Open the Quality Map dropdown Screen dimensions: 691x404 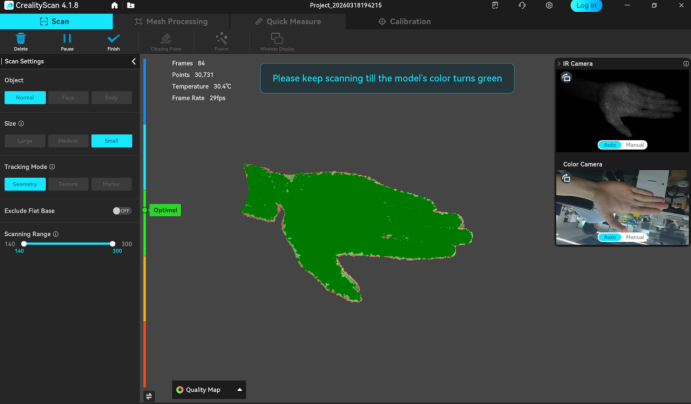[x=209, y=389]
